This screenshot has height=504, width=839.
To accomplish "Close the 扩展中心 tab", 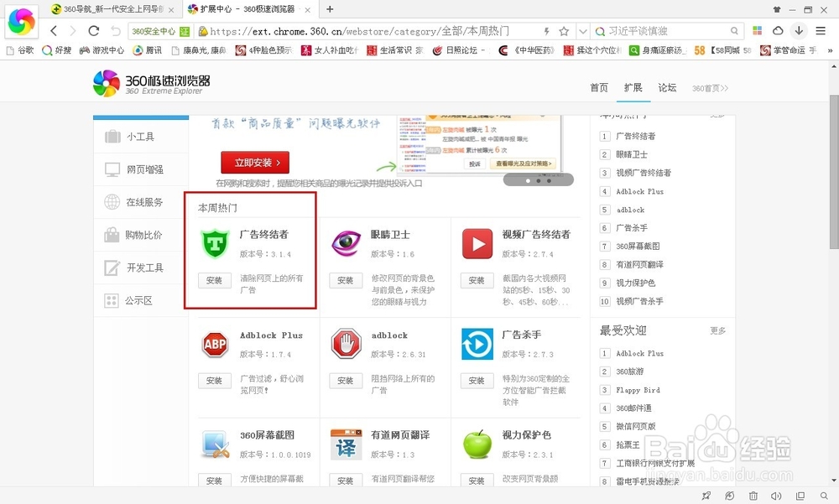I will (308, 9).
